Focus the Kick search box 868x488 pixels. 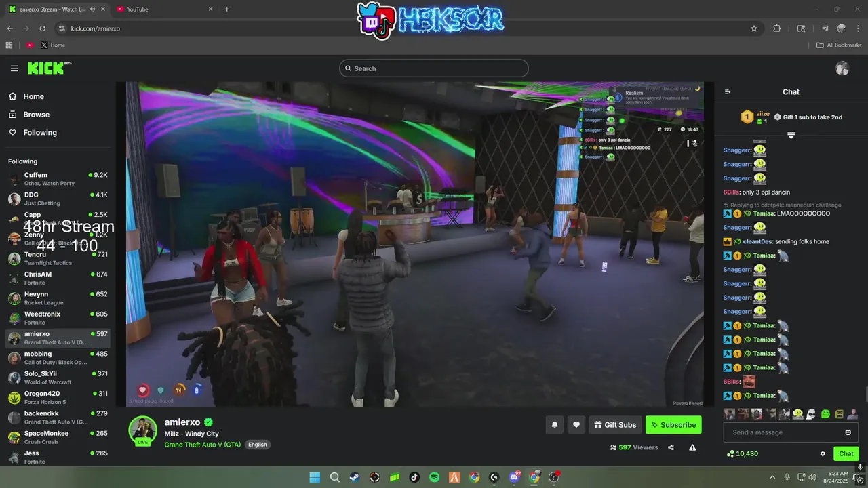(434, 68)
